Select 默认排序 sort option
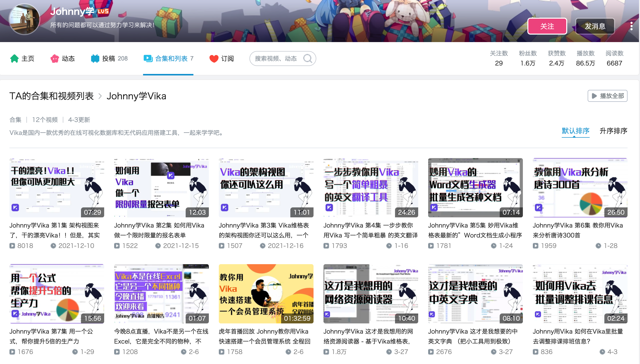 [x=575, y=131]
